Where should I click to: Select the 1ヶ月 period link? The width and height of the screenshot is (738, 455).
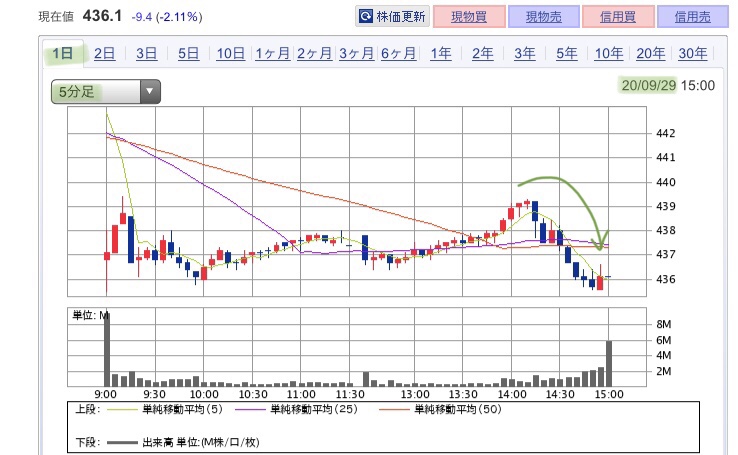[273, 53]
